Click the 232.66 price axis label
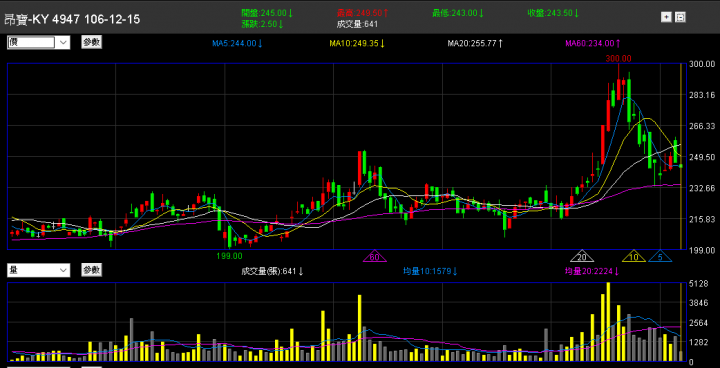720x368 pixels. click(703, 188)
